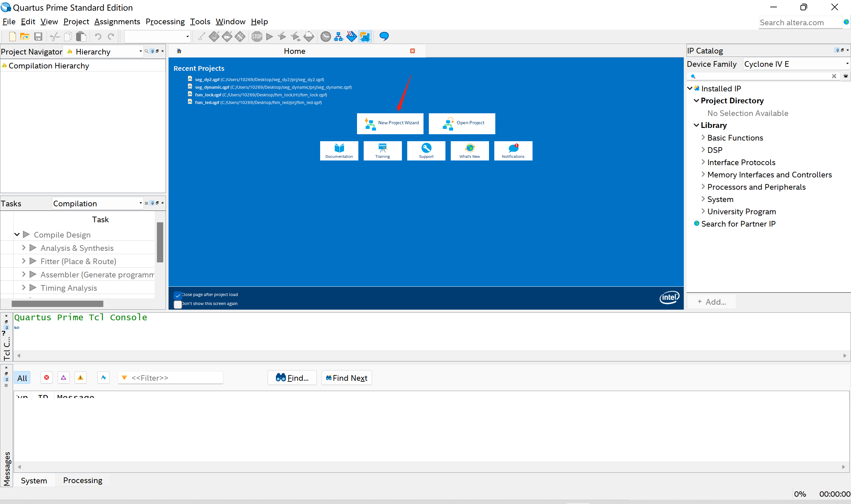This screenshot has height=504, width=851.
Task: Pin the Tasks panel
Action: (x=152, y=203)
